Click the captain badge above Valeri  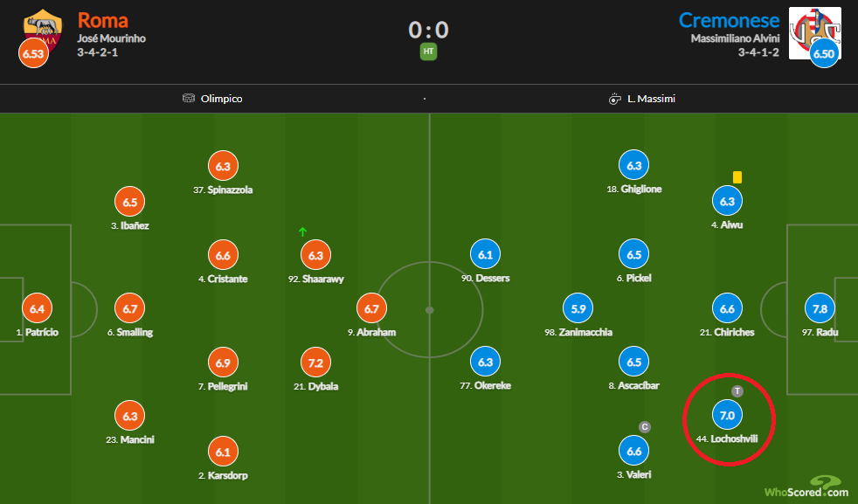[646, 426]
